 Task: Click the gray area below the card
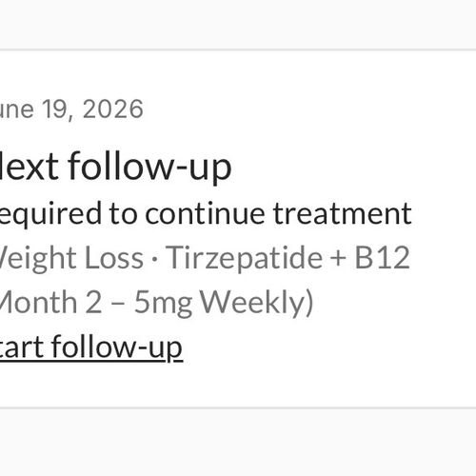point(238,443)
